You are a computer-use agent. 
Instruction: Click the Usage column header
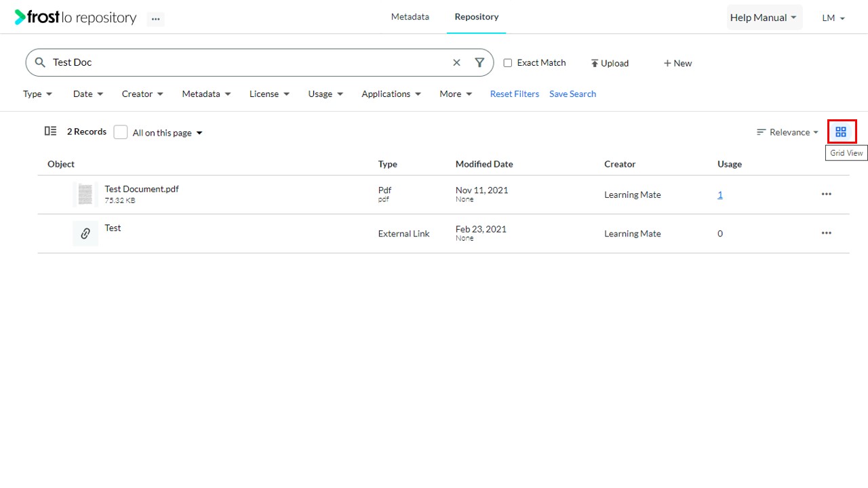(730, 164)
